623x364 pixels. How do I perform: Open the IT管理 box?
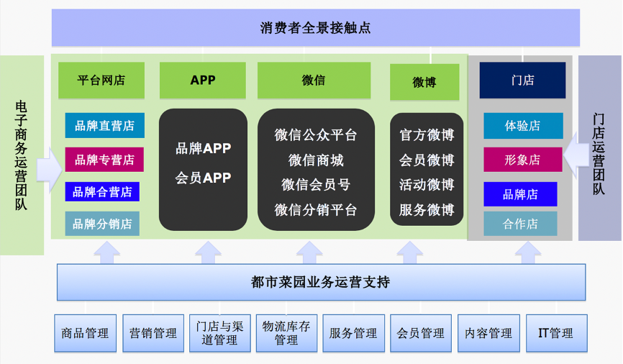pos(556,333)
